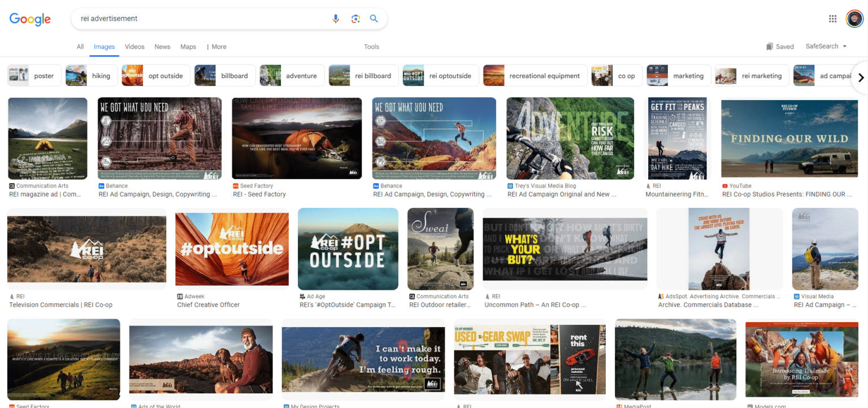The width and height of the screenshot is (868, 408).
Task: Go to the Google logo homepage
Action: pos(30,19)
